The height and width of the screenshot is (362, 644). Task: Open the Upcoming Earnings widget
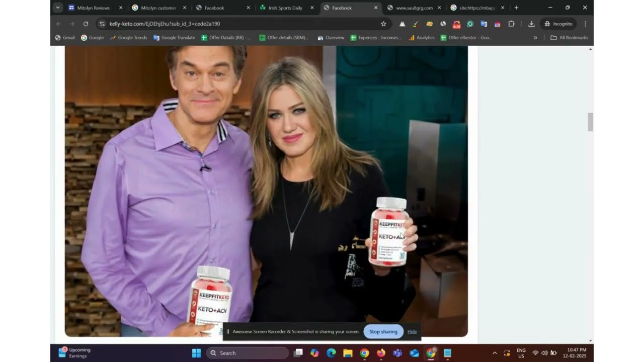click(74, 353)
